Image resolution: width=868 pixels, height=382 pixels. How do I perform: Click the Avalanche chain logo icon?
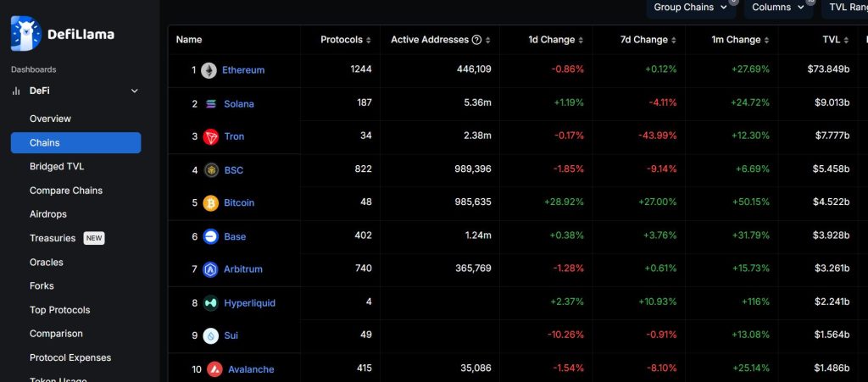213,369
